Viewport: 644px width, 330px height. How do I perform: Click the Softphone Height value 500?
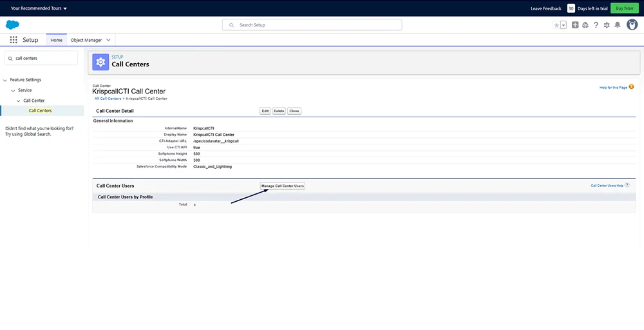(196, 153)
